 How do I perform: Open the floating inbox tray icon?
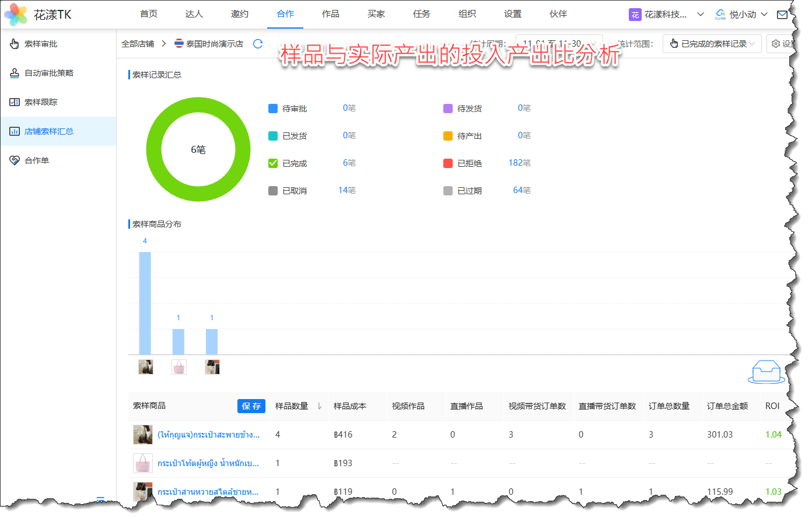point(766,372)
